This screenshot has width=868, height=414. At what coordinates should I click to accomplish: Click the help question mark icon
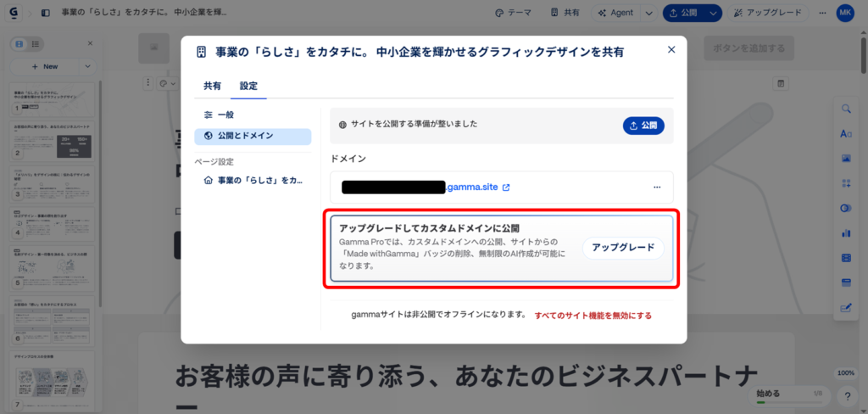846,396
